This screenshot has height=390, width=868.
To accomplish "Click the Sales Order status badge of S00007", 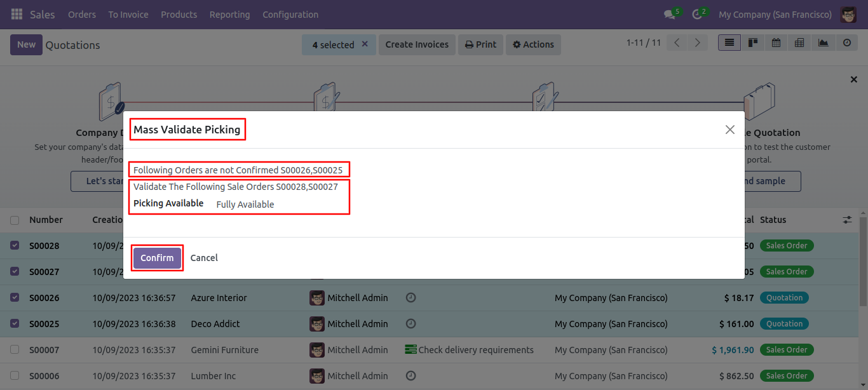I will tap(787, 349).
